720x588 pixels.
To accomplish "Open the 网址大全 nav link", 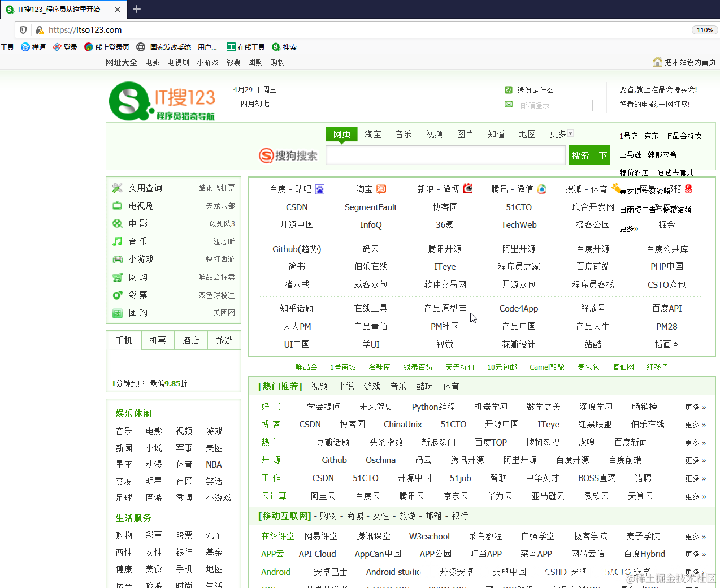I will 122,62.
